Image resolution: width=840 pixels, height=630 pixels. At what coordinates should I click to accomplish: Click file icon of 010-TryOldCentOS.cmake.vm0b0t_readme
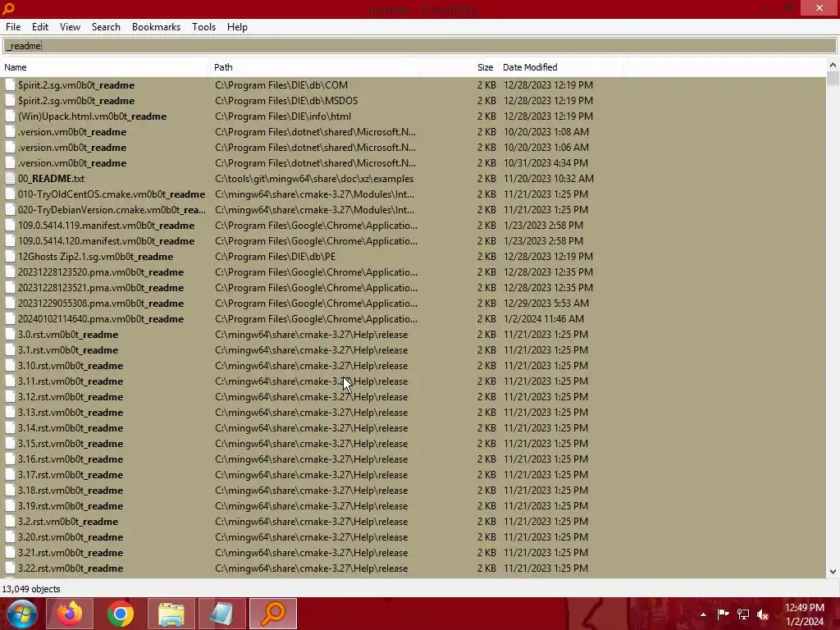point(10,194)
